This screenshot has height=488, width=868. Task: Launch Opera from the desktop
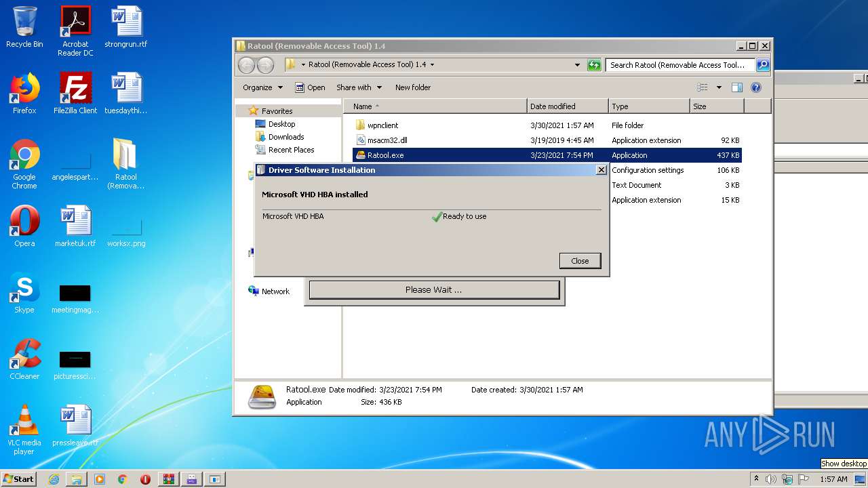tap(24, 226)
